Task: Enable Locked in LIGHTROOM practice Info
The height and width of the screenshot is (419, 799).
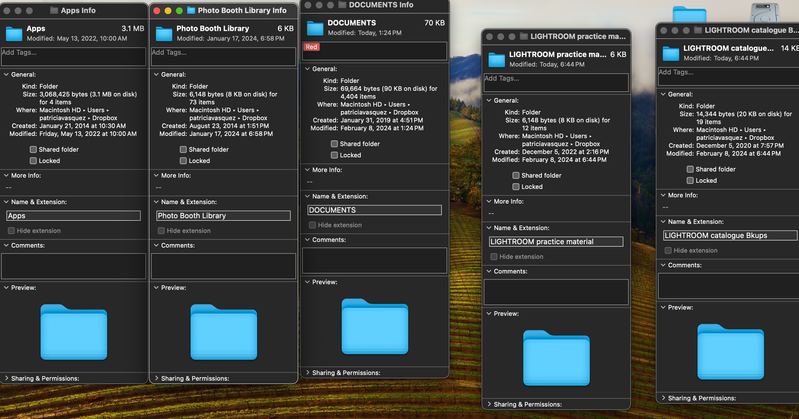Action: [x=516, y=187]
